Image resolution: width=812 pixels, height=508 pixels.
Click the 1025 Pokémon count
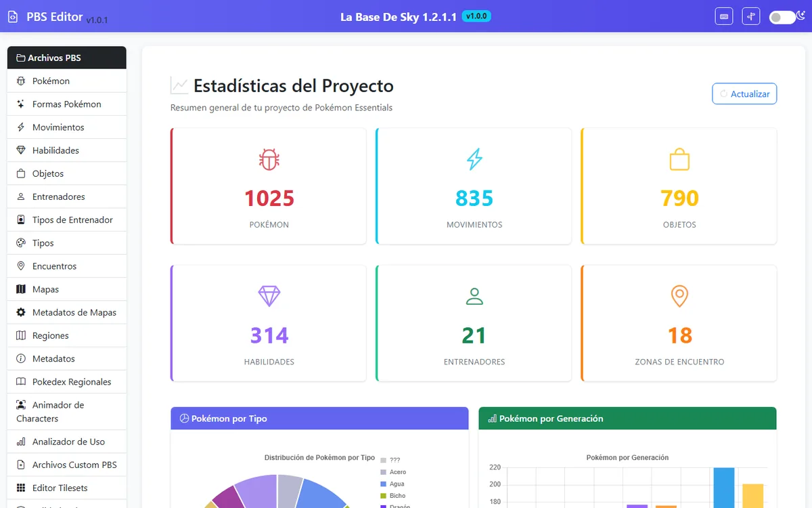[x=269, y=198]
